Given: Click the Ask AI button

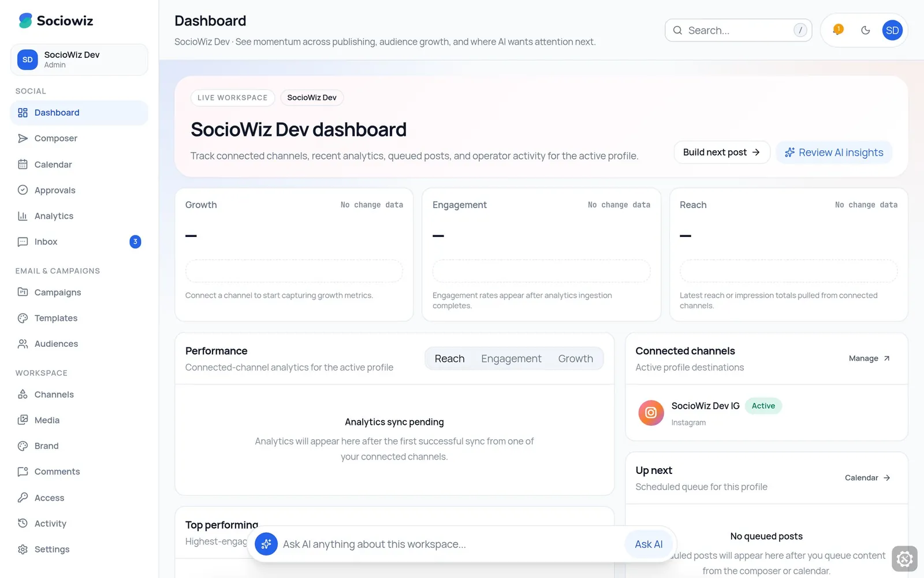Looking at the screenshot, I should click(649, 544).
